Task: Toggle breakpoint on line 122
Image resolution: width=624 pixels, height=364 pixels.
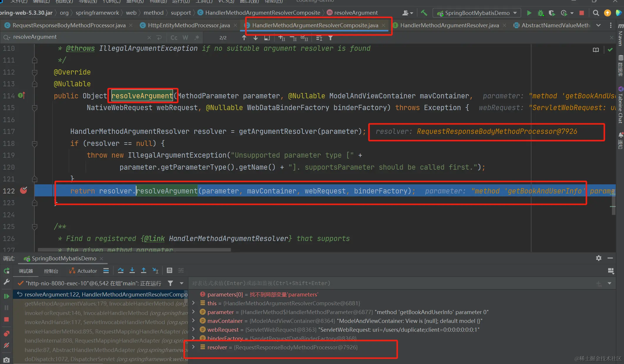Action: tap(24, 191)
